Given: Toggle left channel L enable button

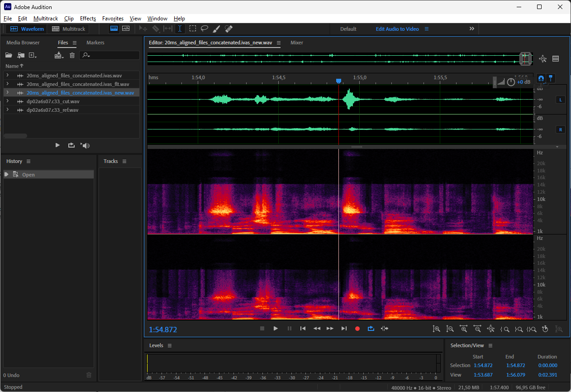Looking at the screenshot, I should [x=561, y=100].
